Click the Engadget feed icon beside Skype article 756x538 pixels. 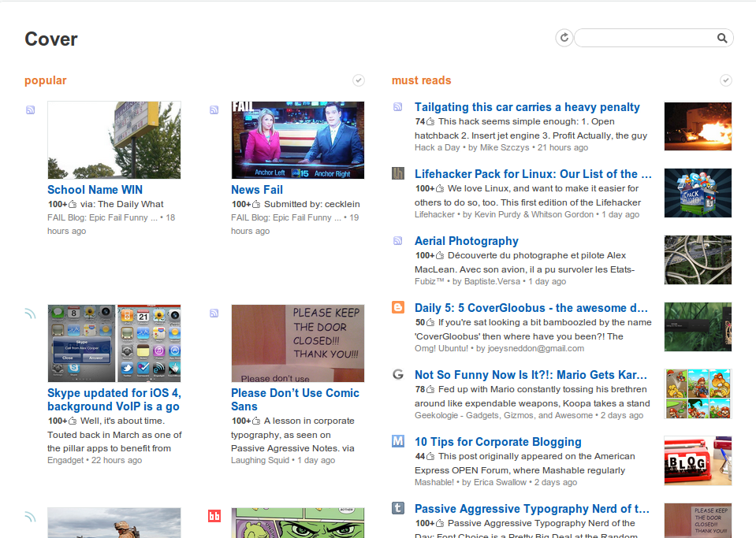click(31, 314)
